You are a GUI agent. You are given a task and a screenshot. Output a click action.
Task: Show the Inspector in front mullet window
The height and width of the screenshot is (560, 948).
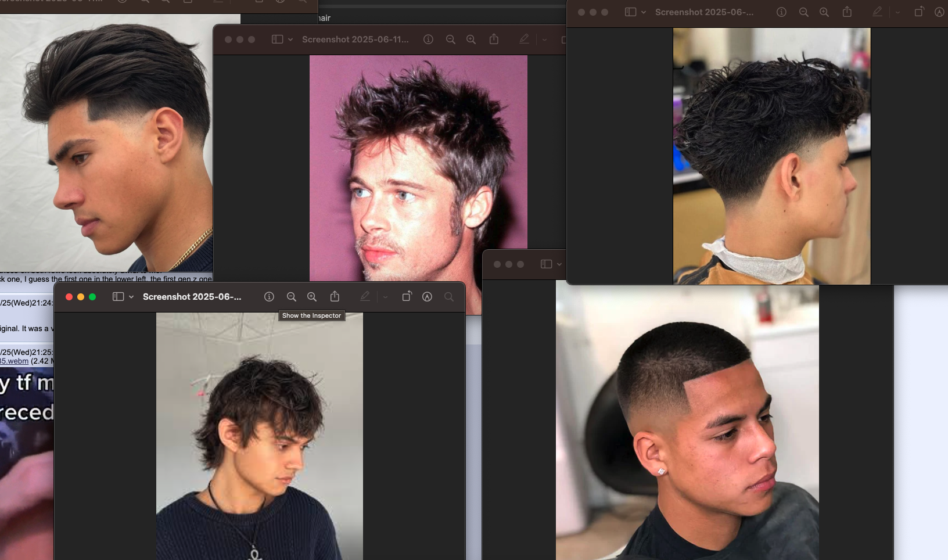click(x=269, y=297)
